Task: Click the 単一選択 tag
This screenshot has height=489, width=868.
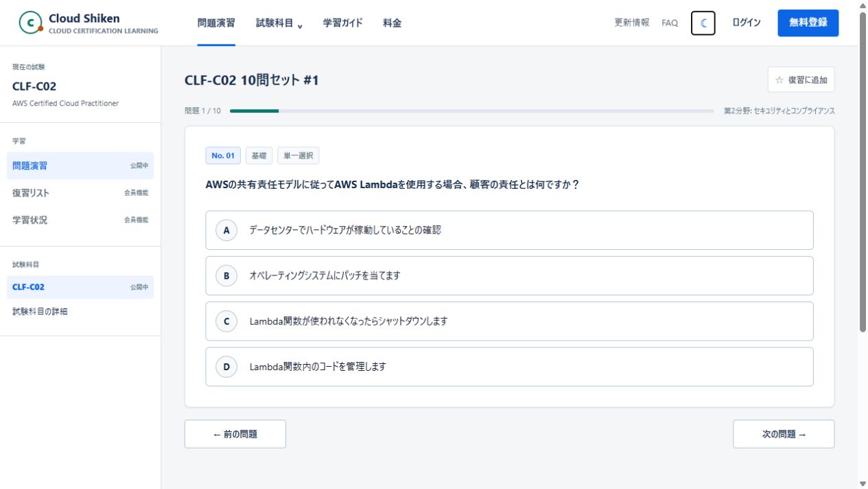Action: [298, 156]
